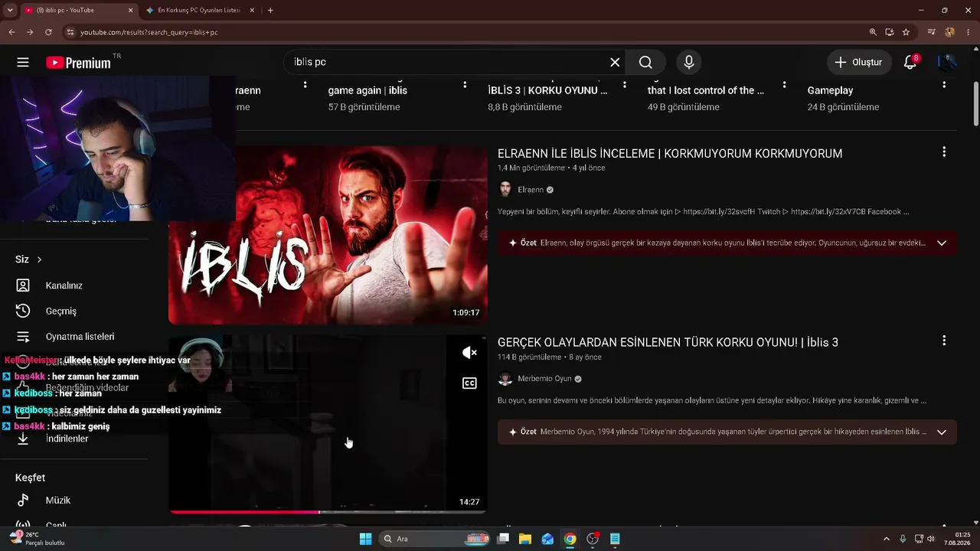Expand the Merbemio Oyun Özet summary

[942, 432]
